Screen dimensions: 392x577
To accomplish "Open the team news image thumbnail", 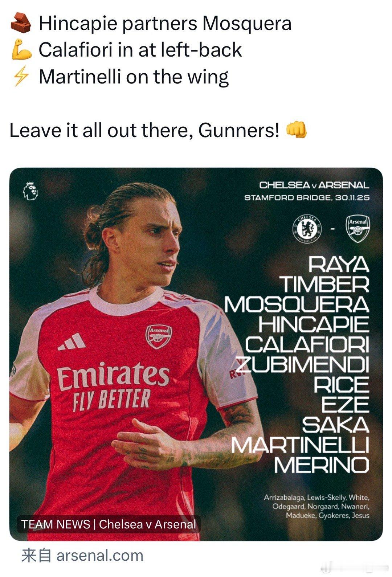I will point(196,354).
